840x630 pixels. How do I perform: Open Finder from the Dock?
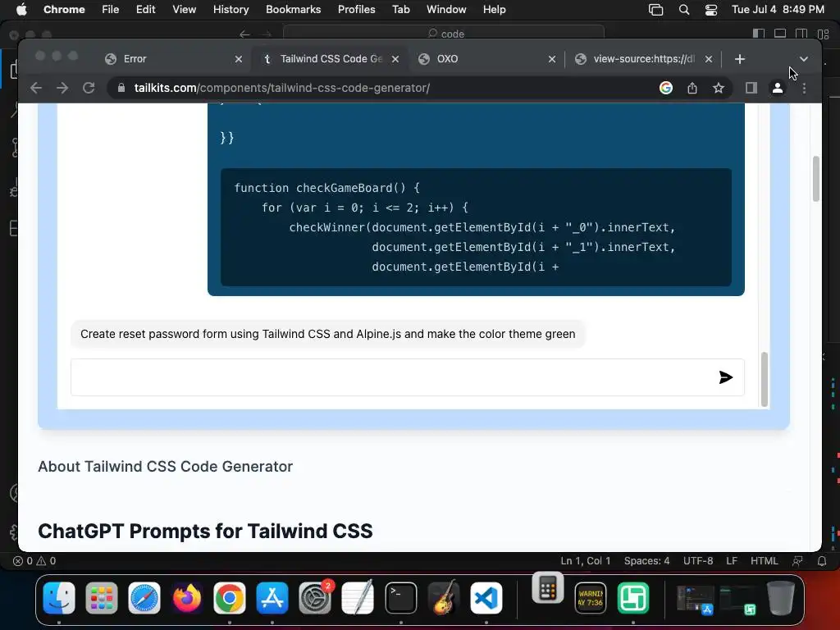tap(59, 598)
